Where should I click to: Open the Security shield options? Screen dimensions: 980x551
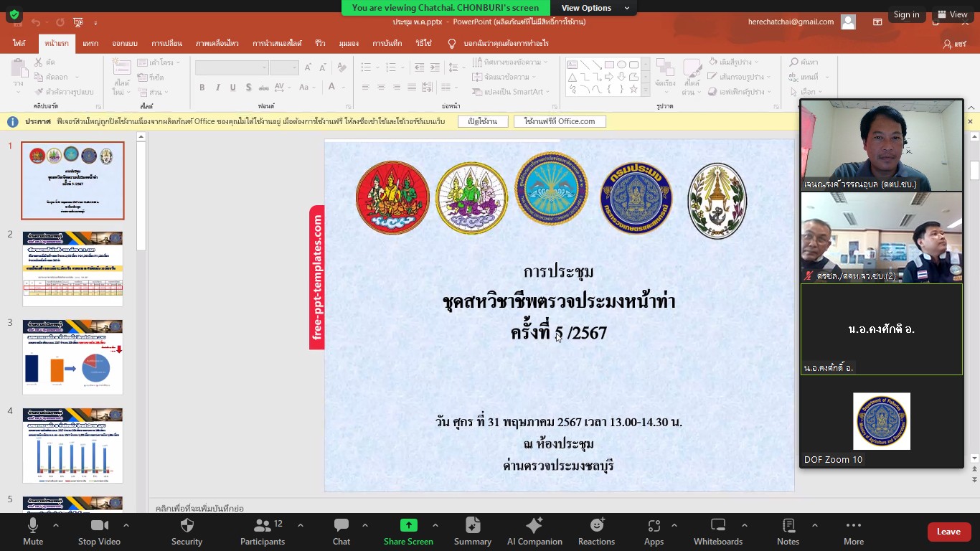pyautogui.click(x=187, y=532)
